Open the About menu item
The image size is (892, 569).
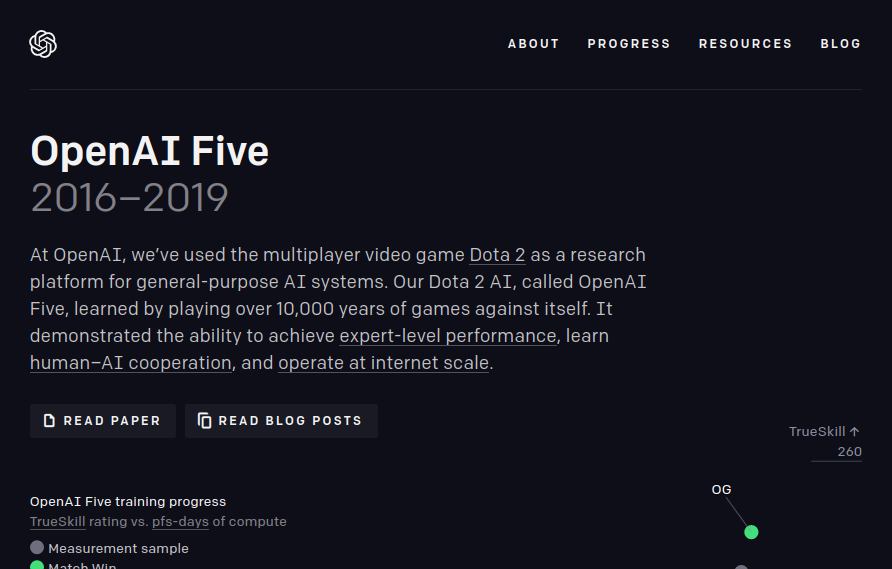pos(533,44)
